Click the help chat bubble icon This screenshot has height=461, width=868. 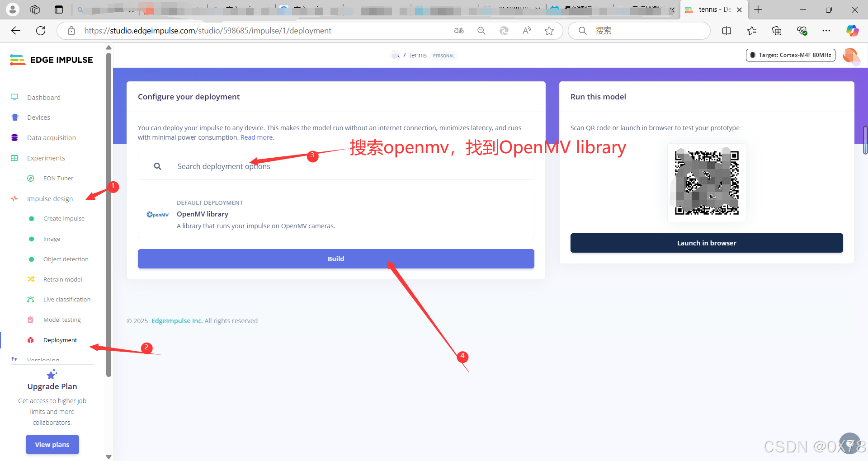pos(850,443)
